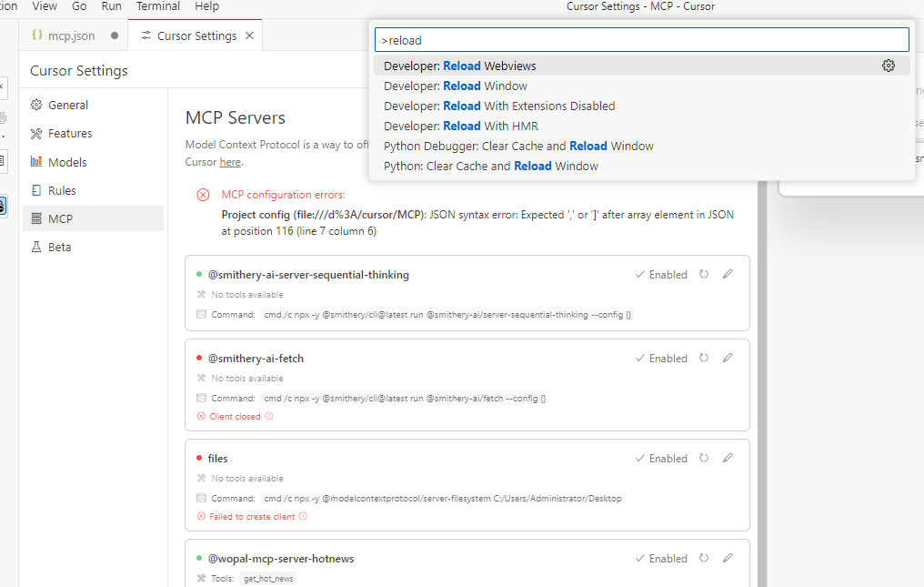Open the Features settings section
Screen dimensions: 924x587
(93, 134)
